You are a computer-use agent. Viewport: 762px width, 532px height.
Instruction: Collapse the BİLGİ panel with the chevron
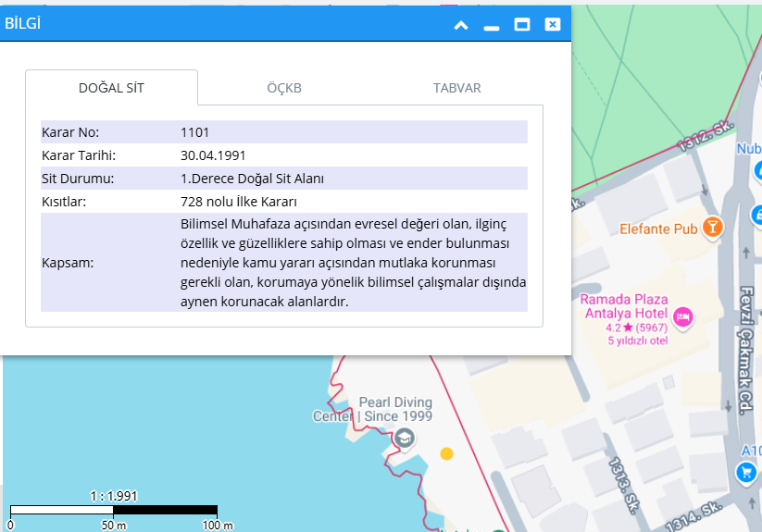click(461, 25)
